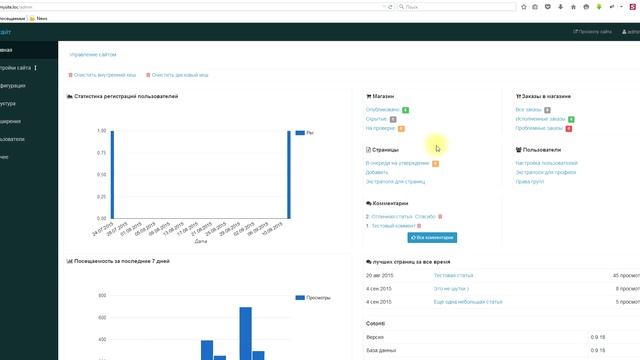Open the 'Тестовый коммент' comment link
Viewport: 640px width, 360px height.
pyautogui.click(x=393, y=226)
